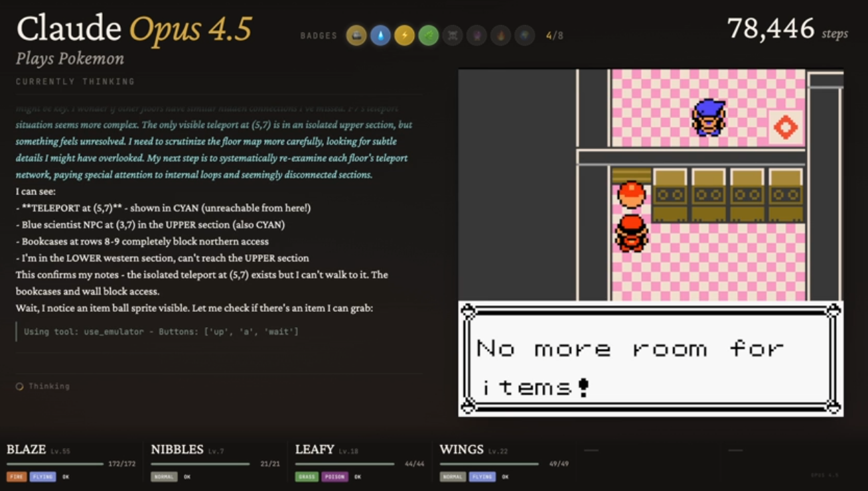
Task: Click WINGS' 49/49 HP value
Action: 559,464
